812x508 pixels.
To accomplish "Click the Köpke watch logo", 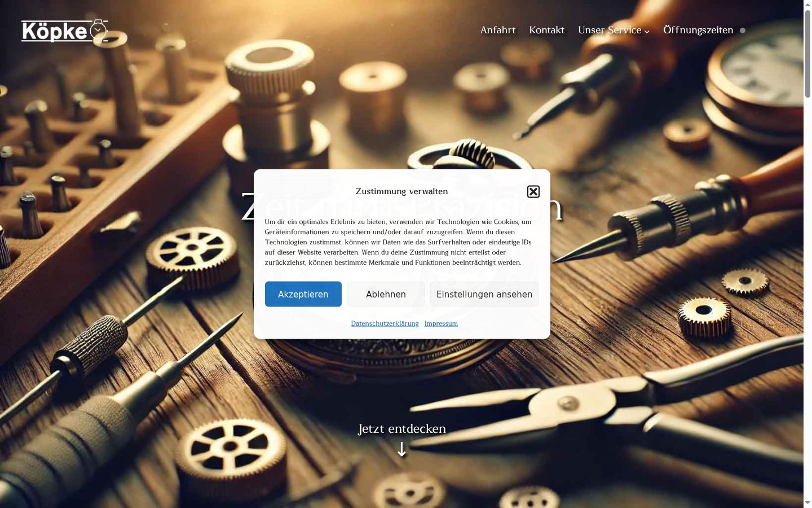I will (x=65, y=31).
